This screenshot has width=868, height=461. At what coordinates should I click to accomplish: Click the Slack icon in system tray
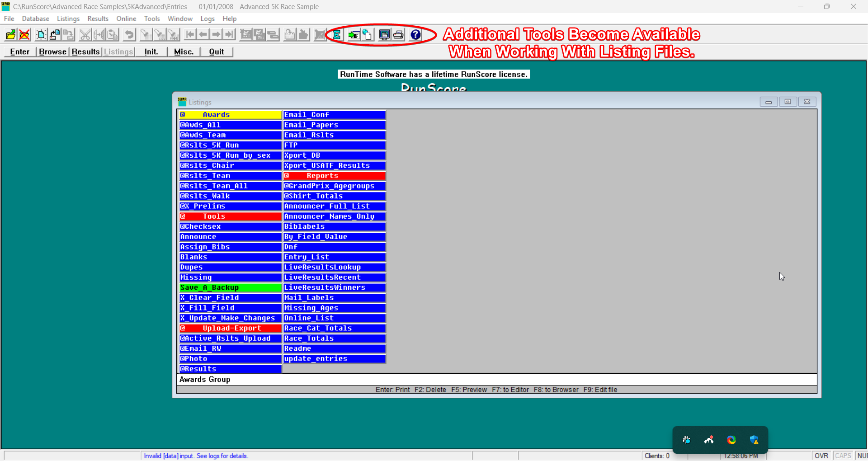pyautogui.click(x=686, y=440)
